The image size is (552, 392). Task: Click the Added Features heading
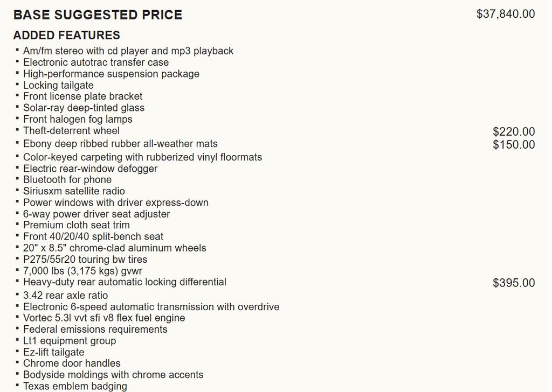(x=66, y=35)
